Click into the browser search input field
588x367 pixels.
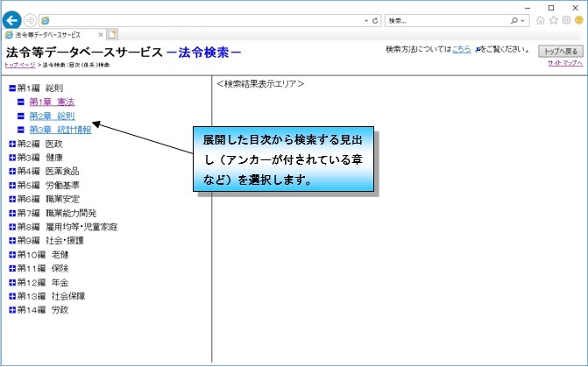tap(447, 19)
